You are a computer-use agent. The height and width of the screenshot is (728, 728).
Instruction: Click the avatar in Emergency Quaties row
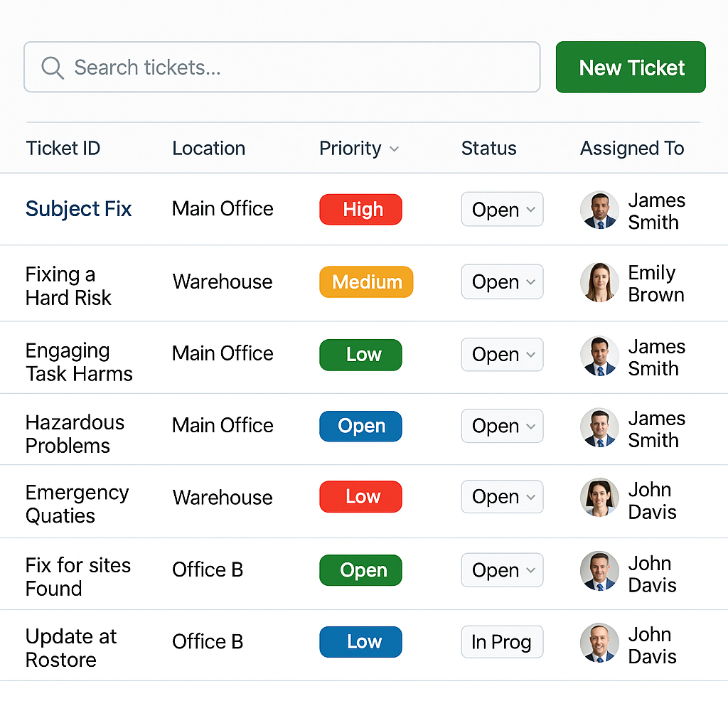[x=599, y=498]
